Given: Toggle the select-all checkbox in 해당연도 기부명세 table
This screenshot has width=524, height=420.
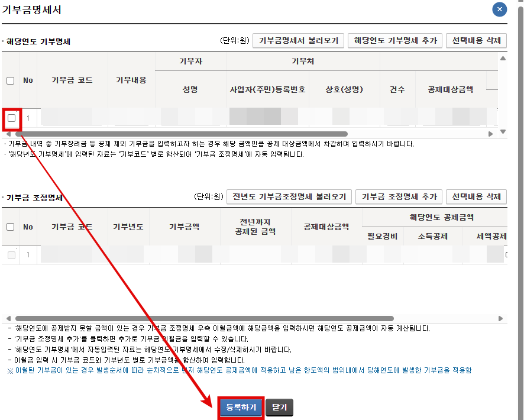Looking at the screenshot, I should point(9,81).
